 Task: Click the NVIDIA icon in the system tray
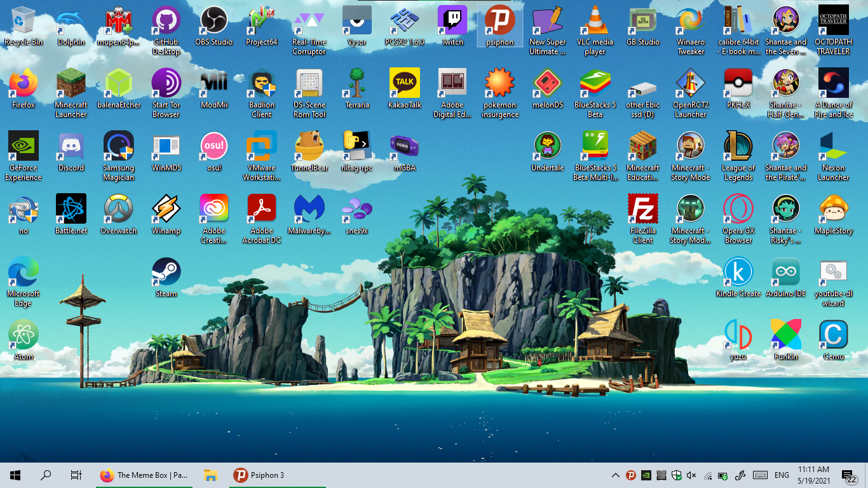point(646,475)
